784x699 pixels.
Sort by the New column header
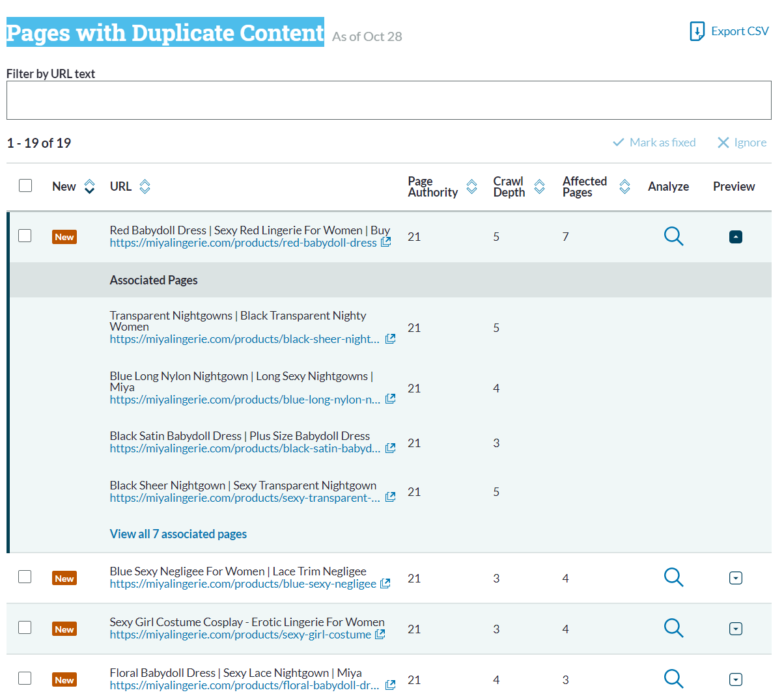(90, 187)
